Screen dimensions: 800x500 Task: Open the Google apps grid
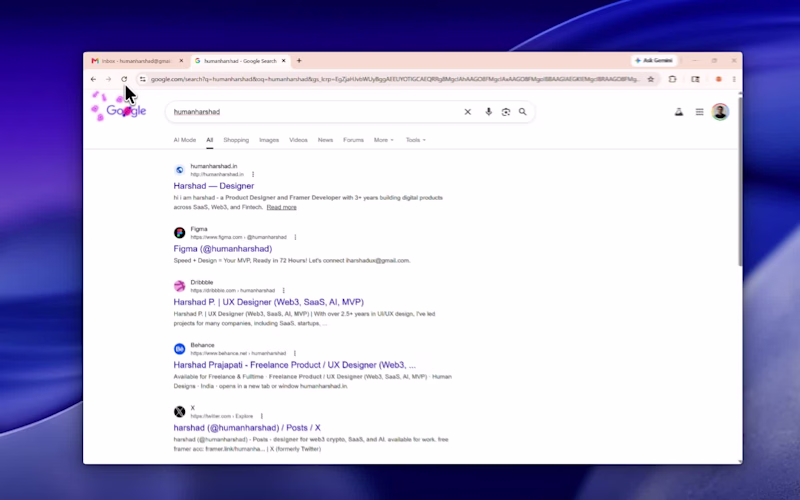point(699,112)
